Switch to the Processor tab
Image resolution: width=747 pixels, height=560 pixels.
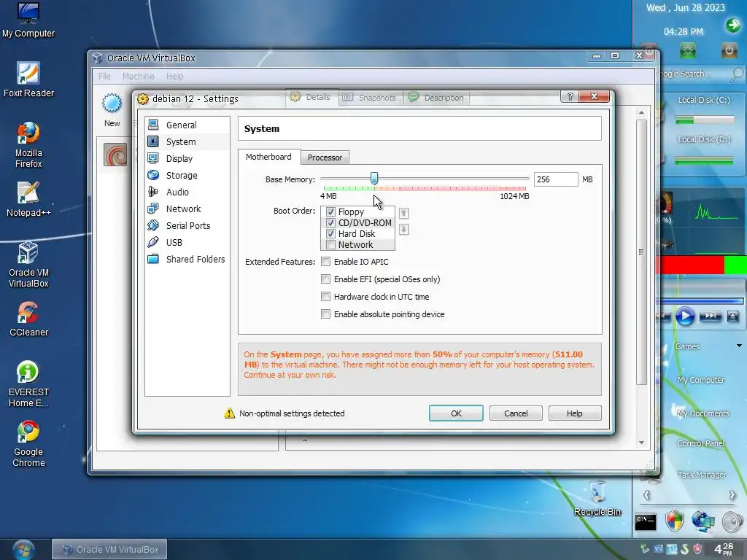coord(325,157)
